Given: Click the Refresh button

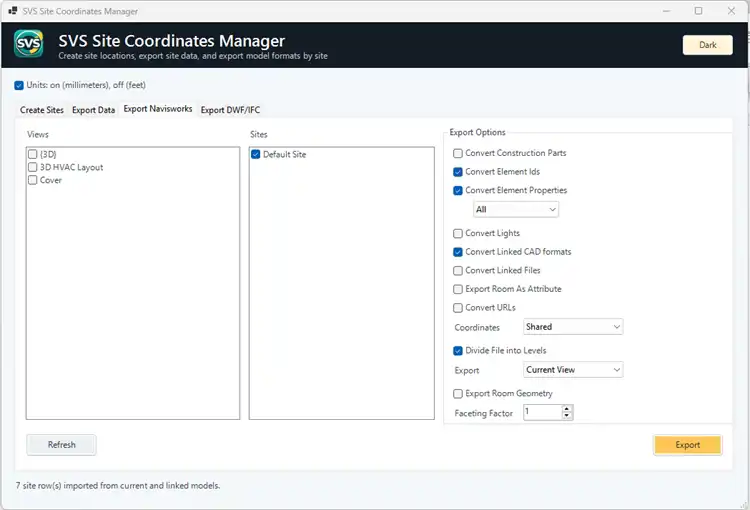Looking at the screenshot, I should [61, 444].
